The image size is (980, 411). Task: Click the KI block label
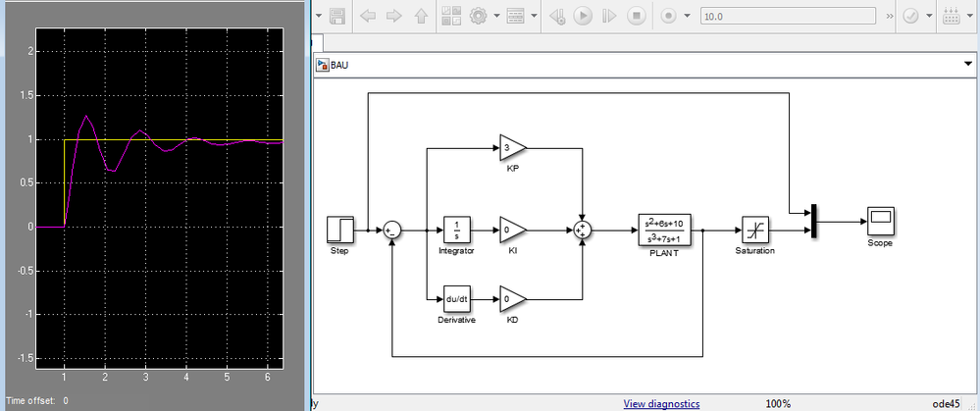512,251
